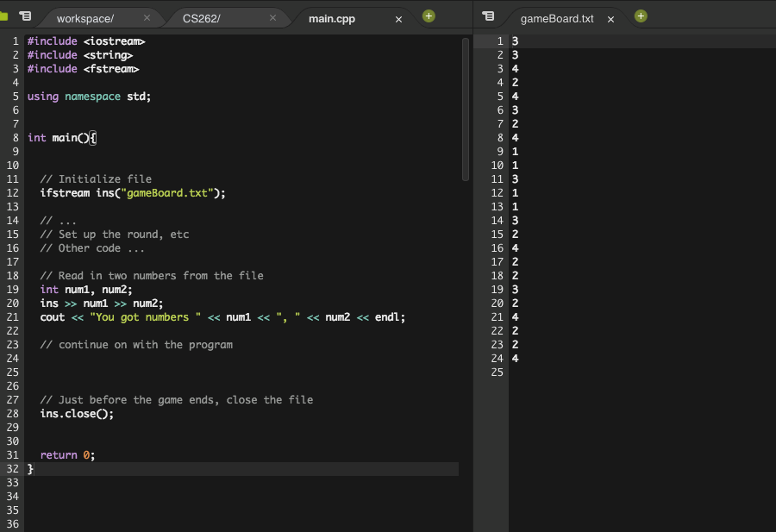Switch to the workspace/ tab
776x532 pixels.
[x=85, y=19]
